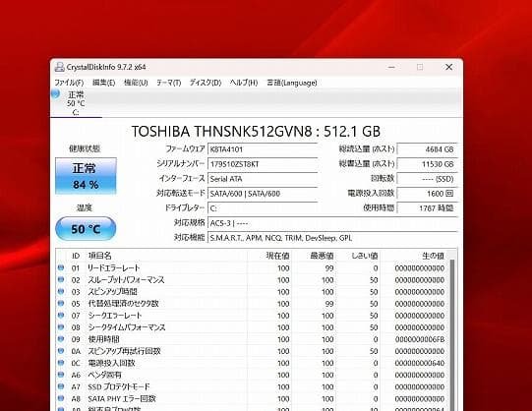
Task: Open the 編集(E) menu
Action: (104, 83)
